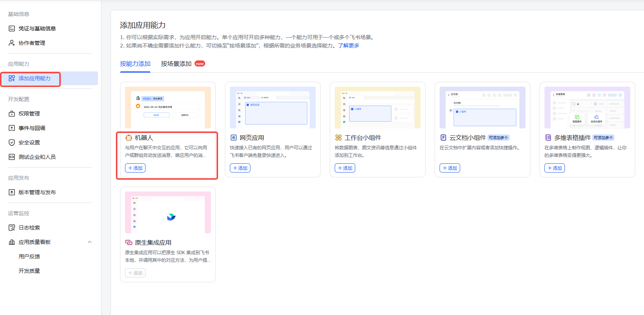The width and height of the screenshot is (644, 315).
Task: Click the 添加应用能力 grid icon
Action: pyautogui.click(x=12, y=78)
